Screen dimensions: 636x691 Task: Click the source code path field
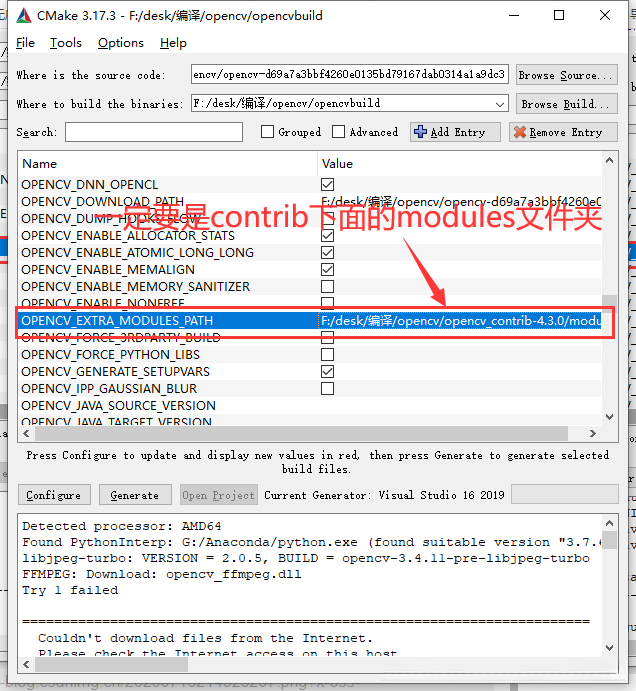350,74
